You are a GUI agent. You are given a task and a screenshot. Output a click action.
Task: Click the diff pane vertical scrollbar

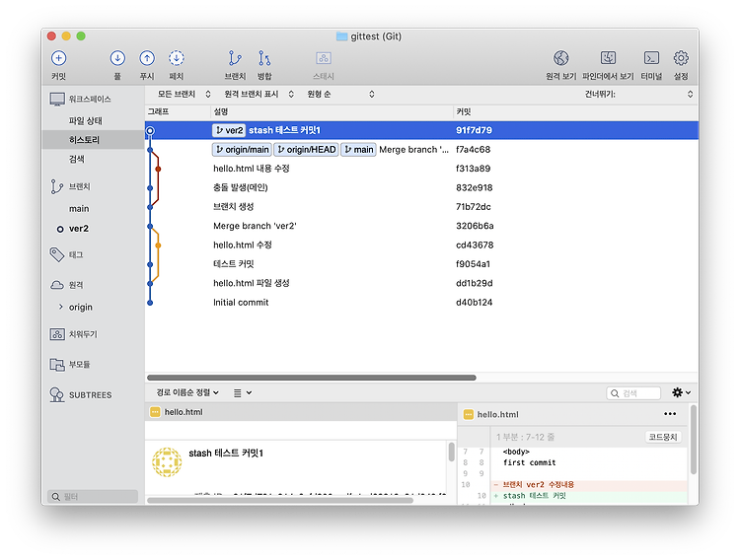click(x=694, y=440)
